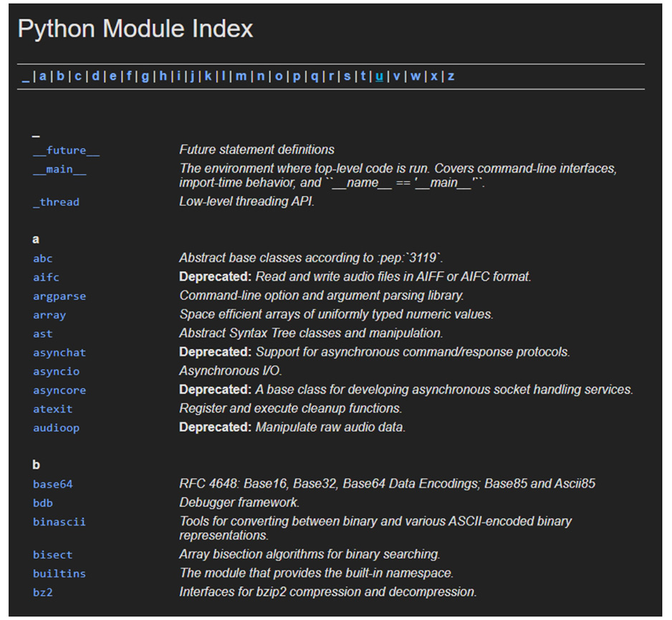Jump to letter 'v' in the alphabet index

click(396, 76)
